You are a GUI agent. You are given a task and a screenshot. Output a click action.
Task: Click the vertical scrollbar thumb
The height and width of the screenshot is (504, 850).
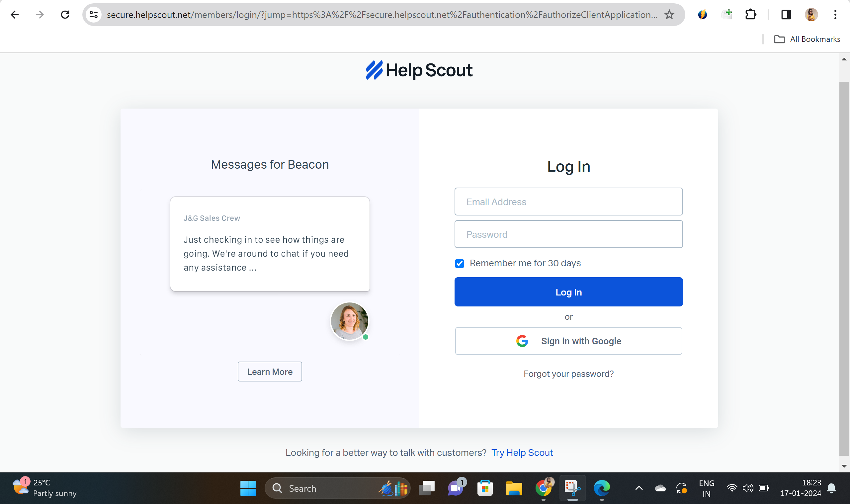844,268
